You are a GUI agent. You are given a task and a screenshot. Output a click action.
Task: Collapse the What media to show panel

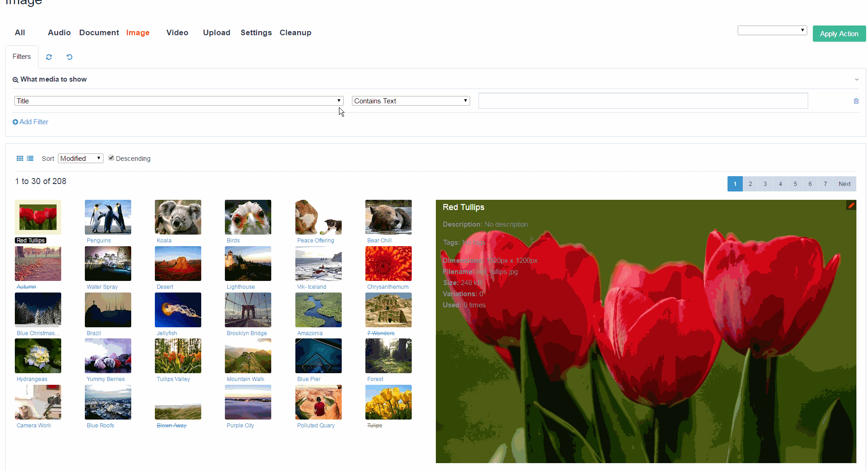click(856, 79)
